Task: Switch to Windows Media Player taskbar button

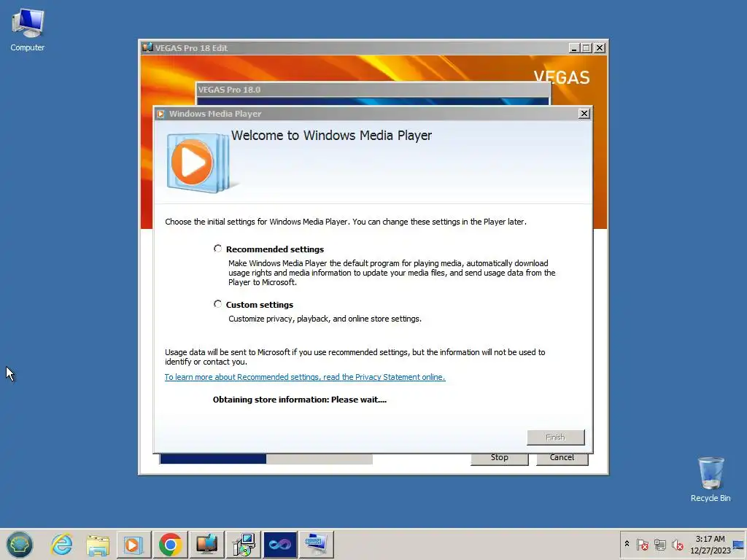Action: [x=134, y=545]
